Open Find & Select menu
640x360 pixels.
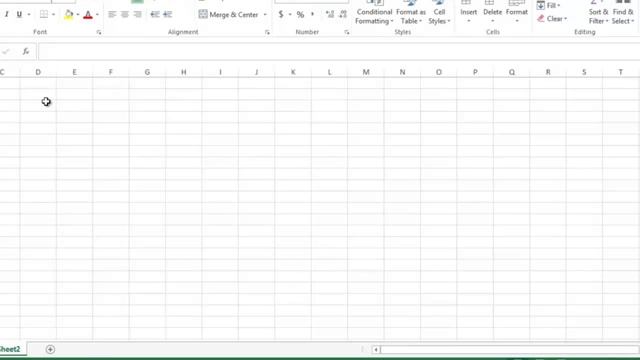pos(623,14)
